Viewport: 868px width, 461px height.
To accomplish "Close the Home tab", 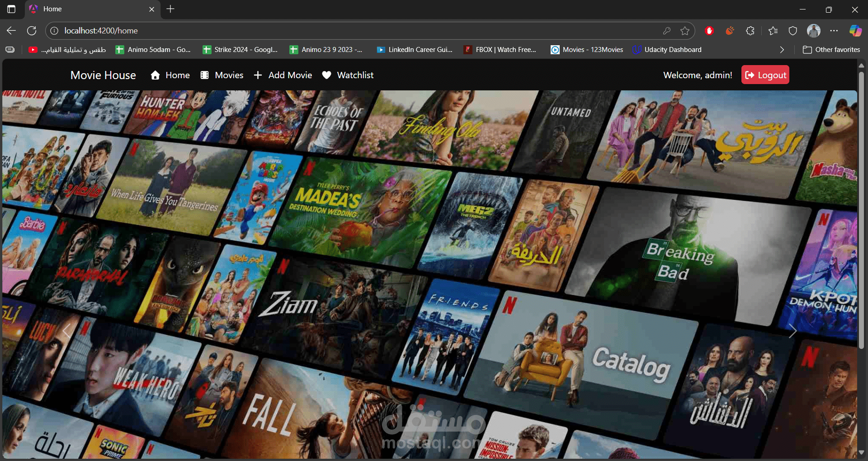I will coord(151,9).
